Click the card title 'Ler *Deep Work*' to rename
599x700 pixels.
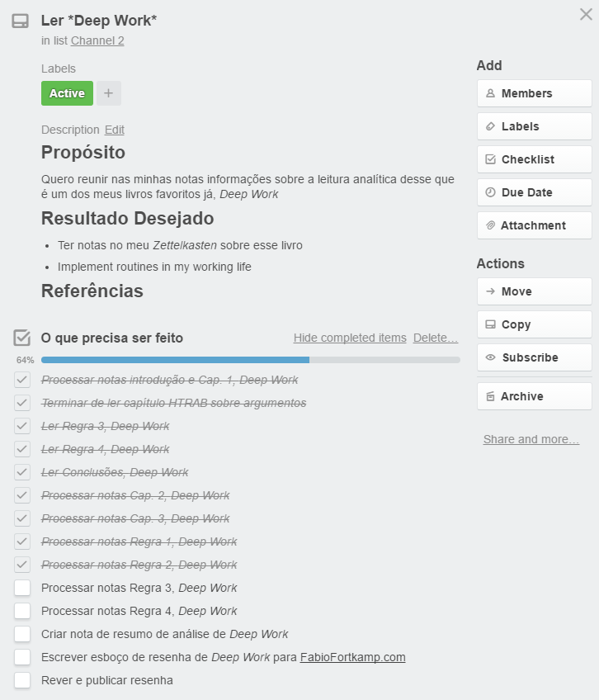pyautogui.click(x=99, y=20)
